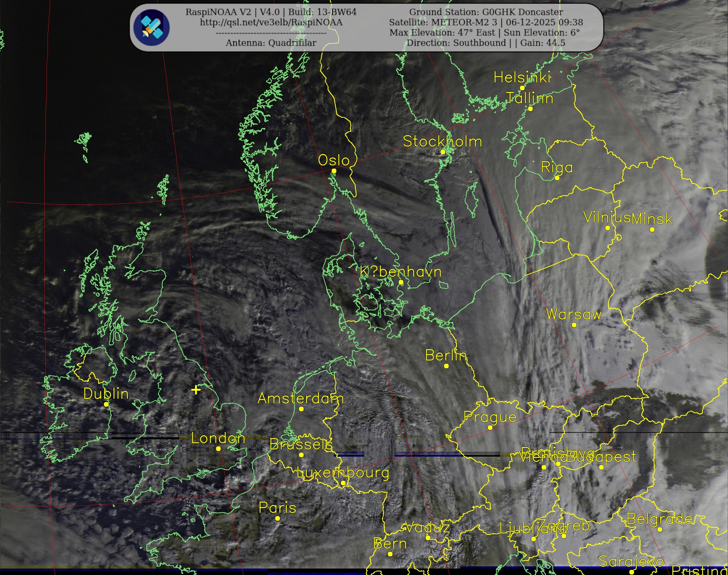Click the Berlin city marker dot
Screen dimensions: 728x575
tap(446, 366)
